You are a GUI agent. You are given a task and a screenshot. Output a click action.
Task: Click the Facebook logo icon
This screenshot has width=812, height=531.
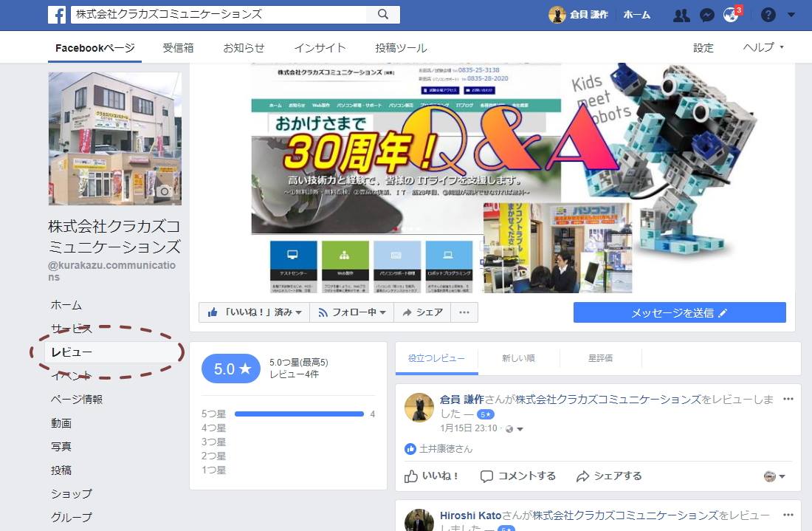point(56,15)
